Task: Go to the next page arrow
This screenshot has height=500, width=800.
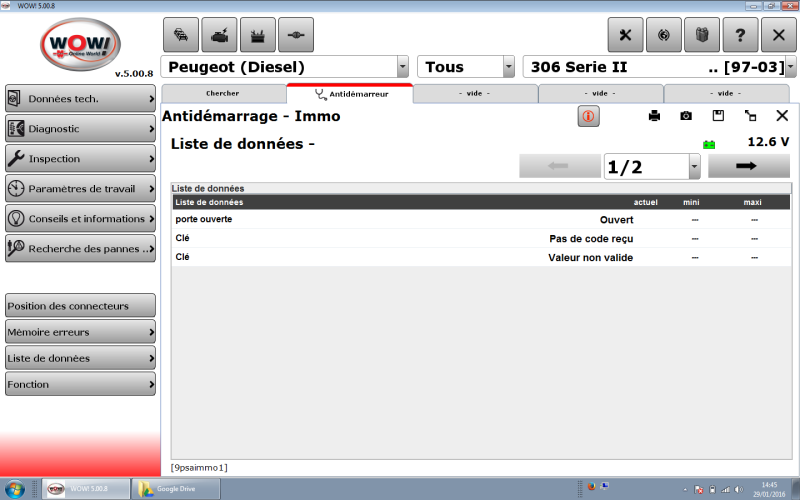Action: click(748, 166)
